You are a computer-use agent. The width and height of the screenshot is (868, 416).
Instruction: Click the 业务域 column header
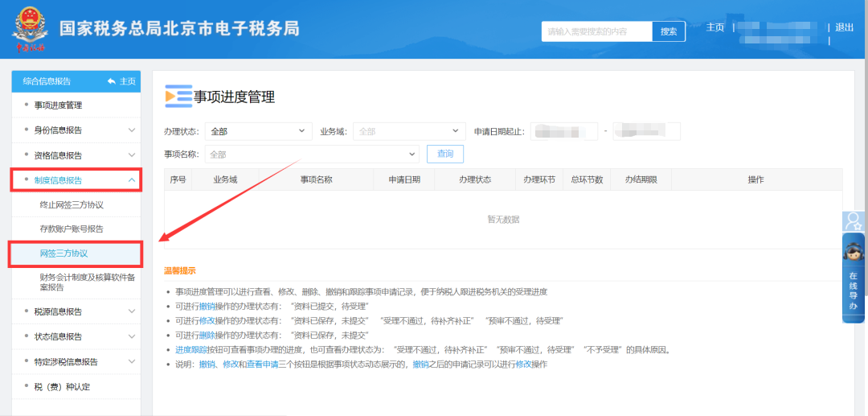tap(225, 180)
